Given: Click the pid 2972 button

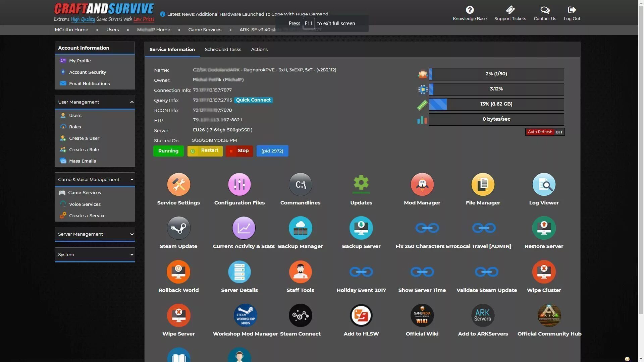Looking at the screenshot, I should click(x=272, y=151).
